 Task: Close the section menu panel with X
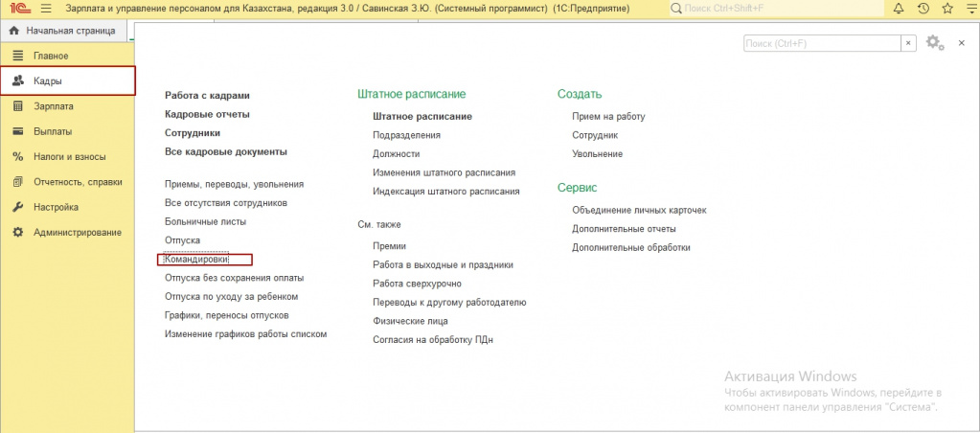pyautogui.click(x=962, y=42)
